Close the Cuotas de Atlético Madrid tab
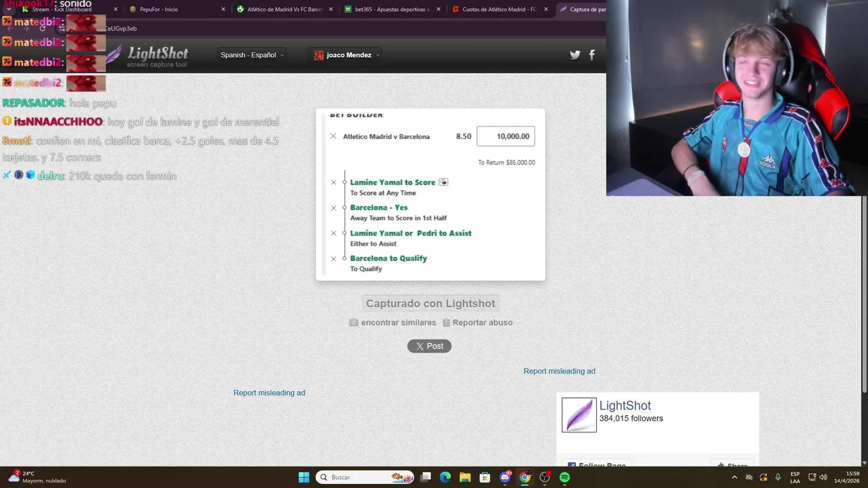Image resolution: width=868 pixels, height=488 pixels. pyautogui.click(x=546, y=9)
